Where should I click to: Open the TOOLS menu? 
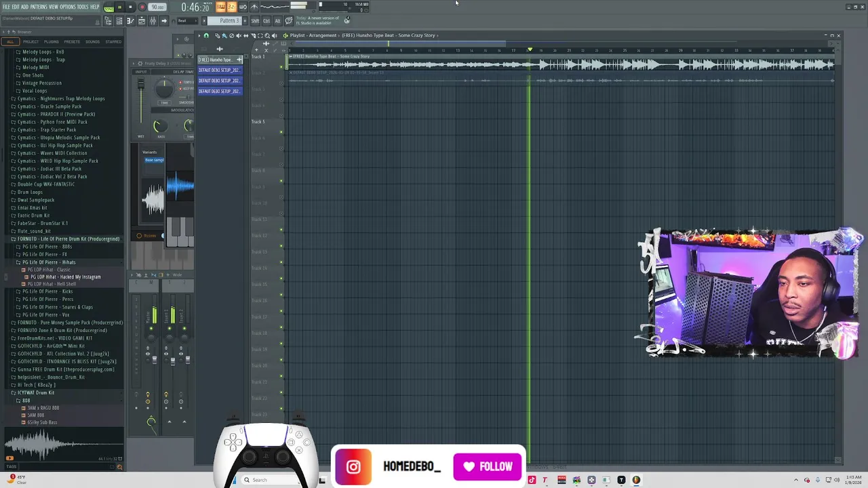pyautogui.click(x=83, y=7)
